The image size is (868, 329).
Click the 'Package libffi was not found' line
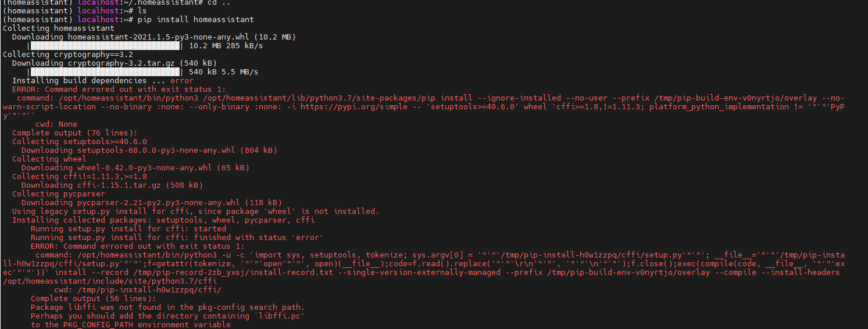[x=167, y=307]
